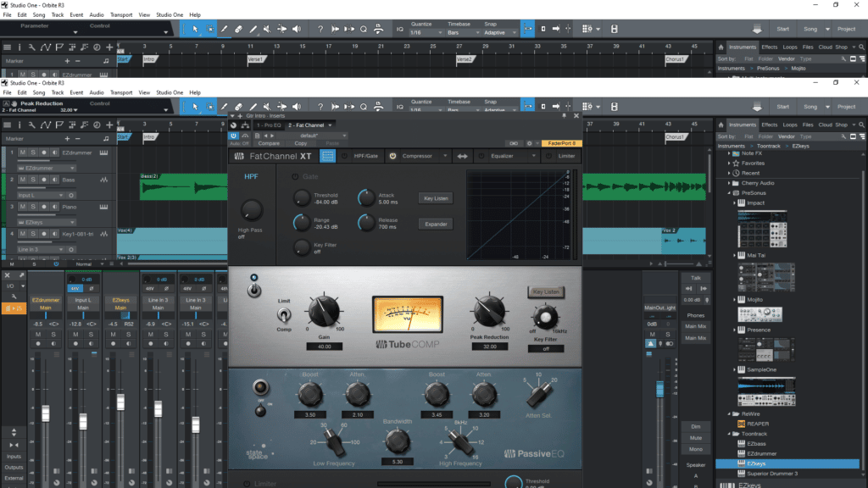This screenshot has width=868, height=488.
Task: Open the Compressor model dropdown
Action: [444, 156]
